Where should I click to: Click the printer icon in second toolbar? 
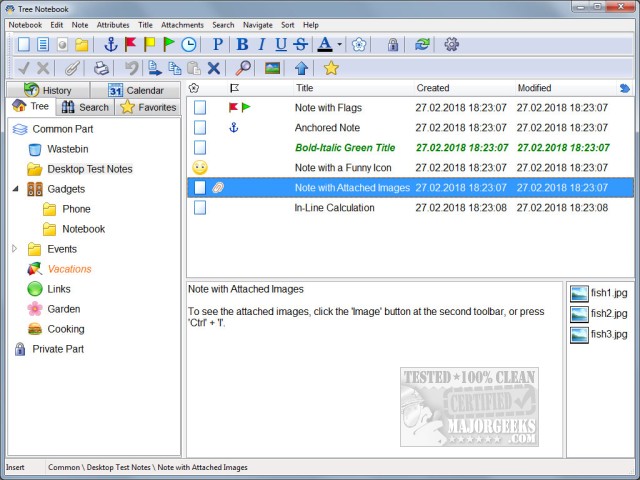101,68
